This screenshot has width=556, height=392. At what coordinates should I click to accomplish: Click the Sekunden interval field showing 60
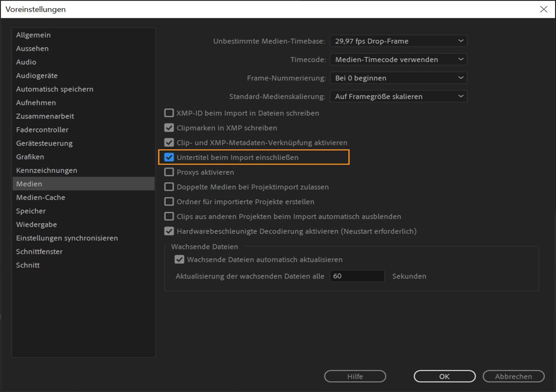(357, 276)
